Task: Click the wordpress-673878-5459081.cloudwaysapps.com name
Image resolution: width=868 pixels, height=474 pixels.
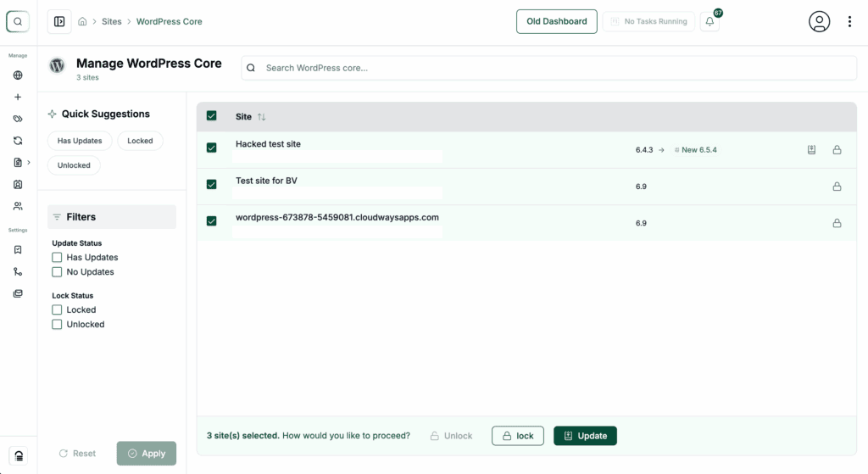Action: coord(337,217)
